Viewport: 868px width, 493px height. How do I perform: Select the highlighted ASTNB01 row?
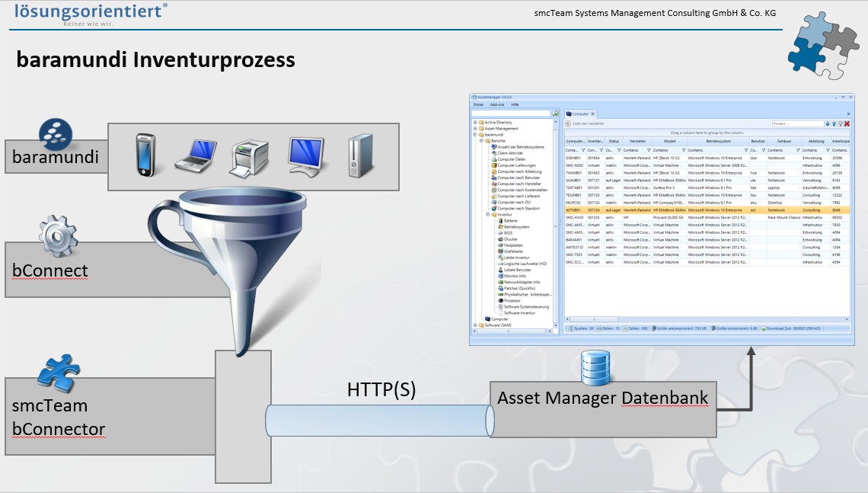[x=707, y=210]
